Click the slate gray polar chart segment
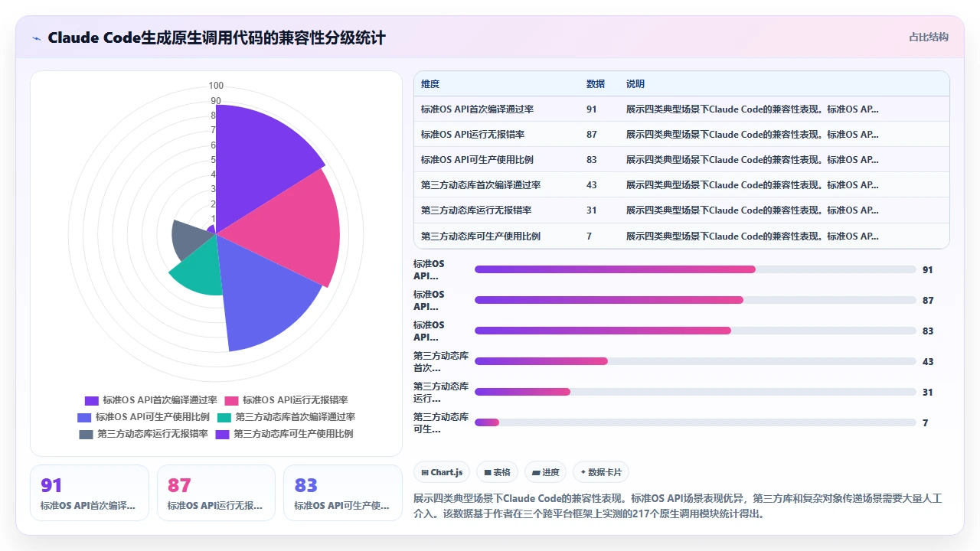This screenshot has height=551, width=980. pos(191,239)
